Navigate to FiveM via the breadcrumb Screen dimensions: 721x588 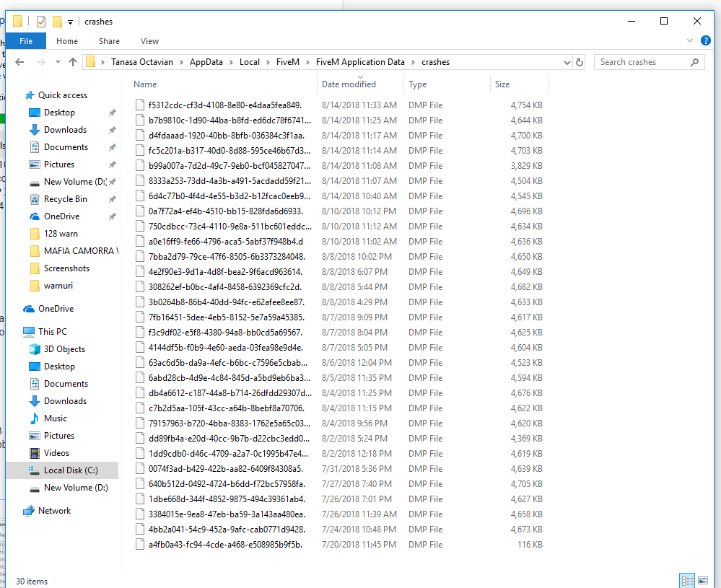tap(289, 62)
